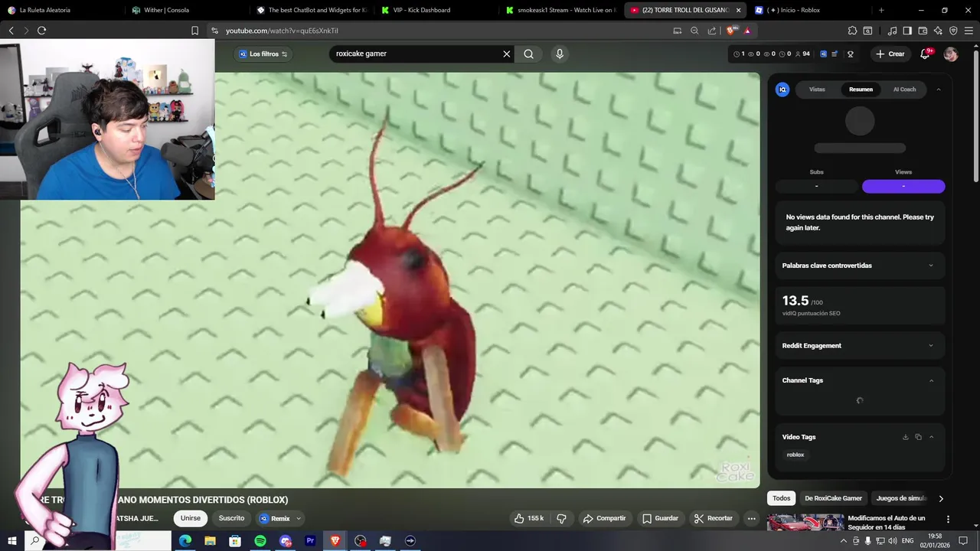
Task: Collapse the vidIQ panel with top chevron
Action: (x=939, y=90)
